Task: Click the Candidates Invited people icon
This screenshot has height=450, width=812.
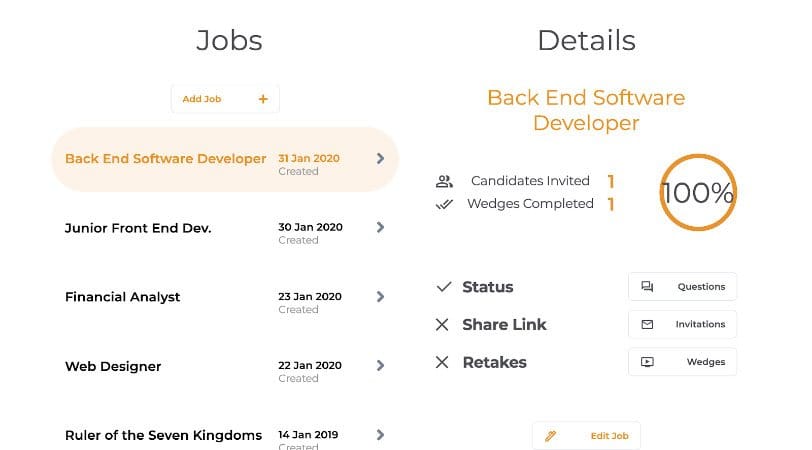Action: [x=445, y=182]
